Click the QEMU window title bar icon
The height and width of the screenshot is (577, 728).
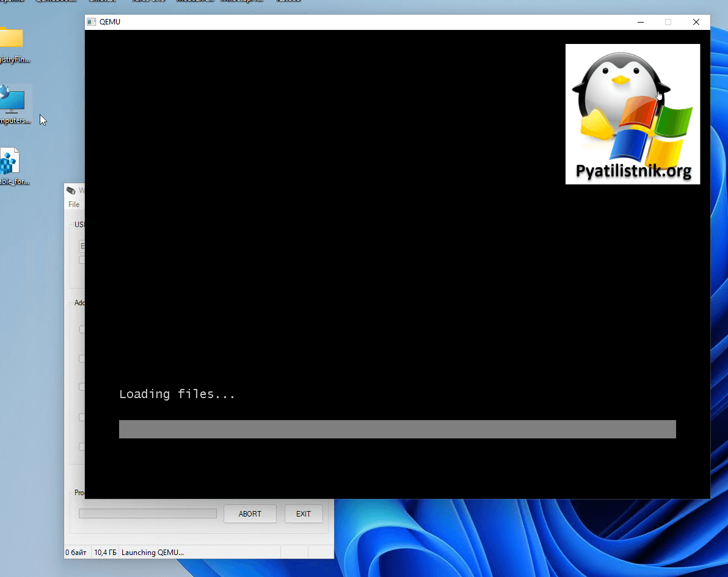92,22
